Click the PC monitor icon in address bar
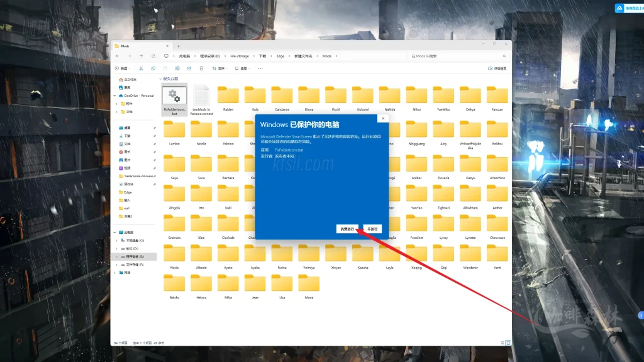Image resolution: width=644 pixels, height=362 pixels. [166, 56]
